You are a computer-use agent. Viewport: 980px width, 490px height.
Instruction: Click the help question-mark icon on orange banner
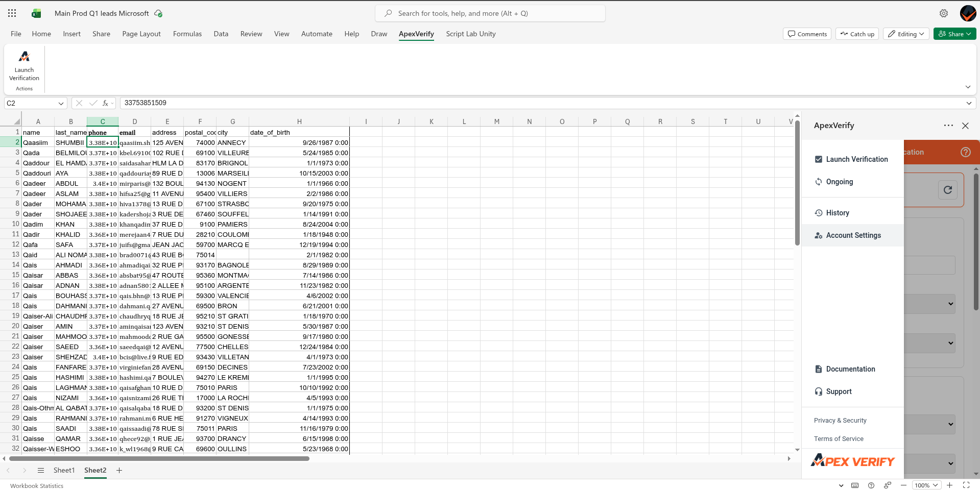(x=965, y=152)
